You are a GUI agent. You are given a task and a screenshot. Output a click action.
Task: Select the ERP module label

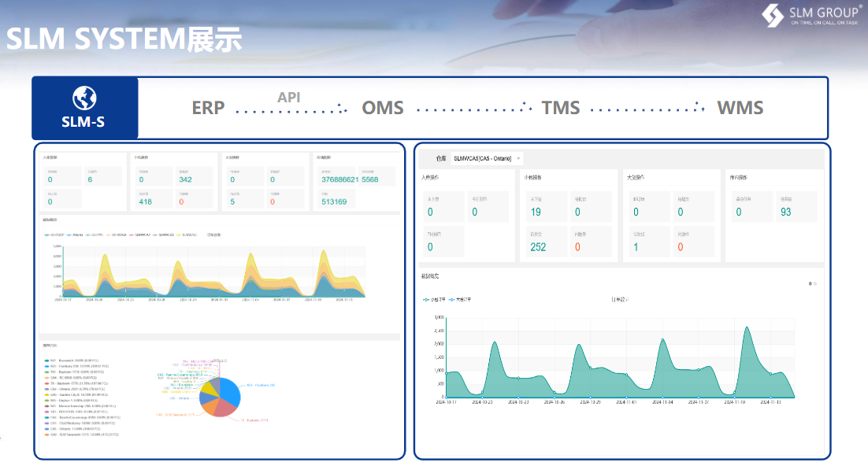point(208,108)
